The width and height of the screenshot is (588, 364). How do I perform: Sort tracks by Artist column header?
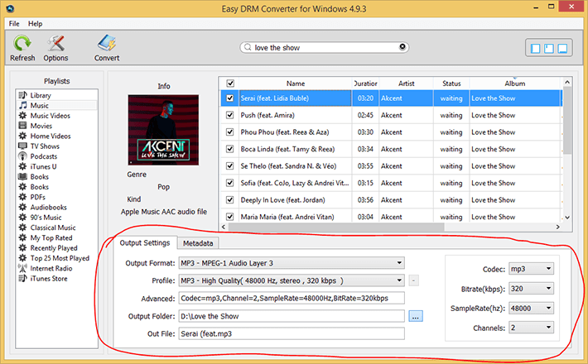tap(406, 83)
